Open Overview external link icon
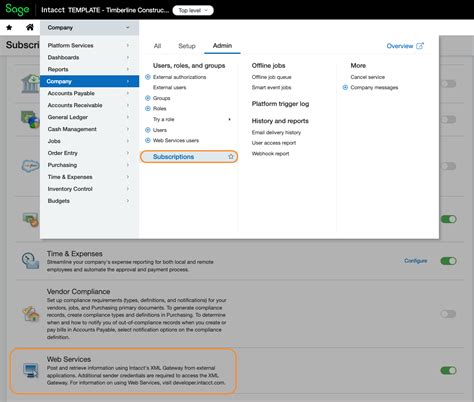Viewport: 474px width, 402px height. 420,46
